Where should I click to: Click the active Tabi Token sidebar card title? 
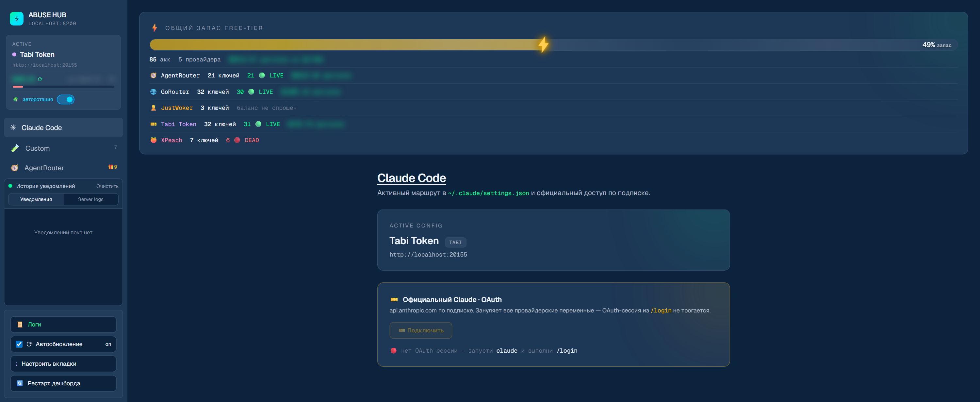pos(37,55)
